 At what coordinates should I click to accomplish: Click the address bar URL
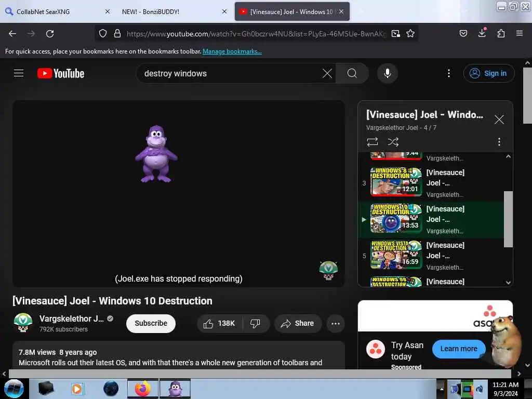(256, 34)
